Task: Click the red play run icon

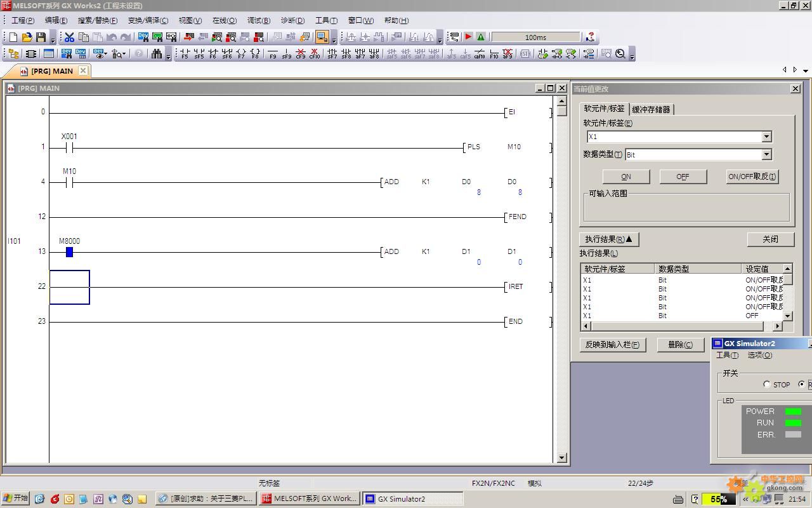Action: (468, 37)
